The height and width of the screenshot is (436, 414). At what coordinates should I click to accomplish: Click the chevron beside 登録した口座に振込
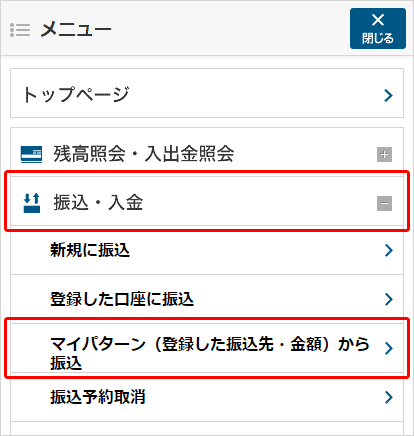[x=388, y=299]
